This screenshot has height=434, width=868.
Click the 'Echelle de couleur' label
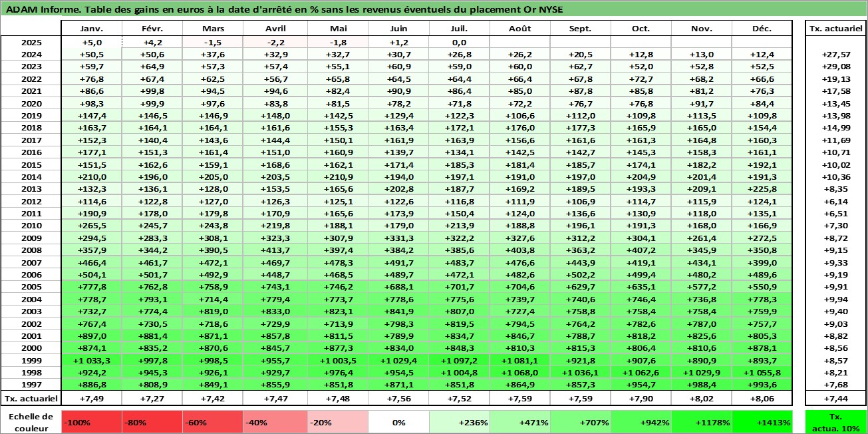pos(31,421)
